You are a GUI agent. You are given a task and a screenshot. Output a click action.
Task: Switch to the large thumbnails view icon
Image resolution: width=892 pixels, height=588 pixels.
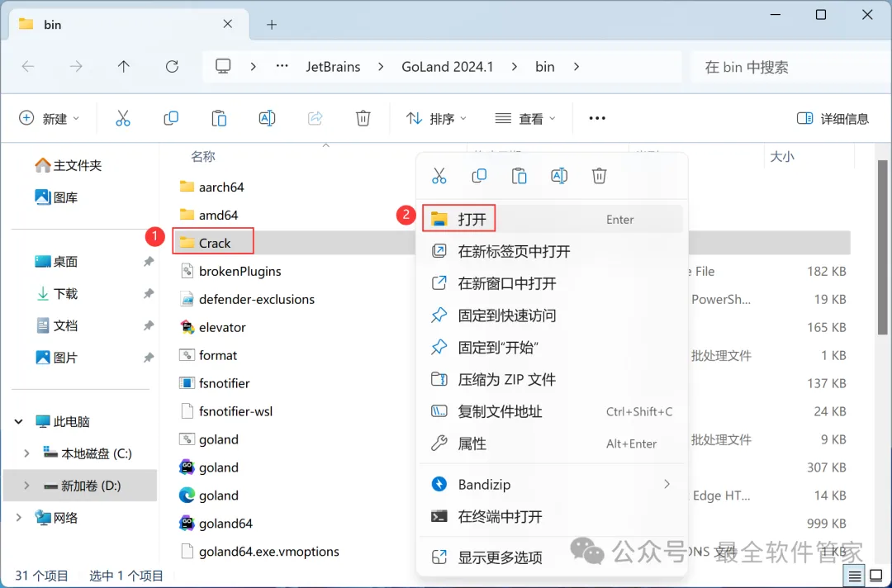[x=875, y=576]
